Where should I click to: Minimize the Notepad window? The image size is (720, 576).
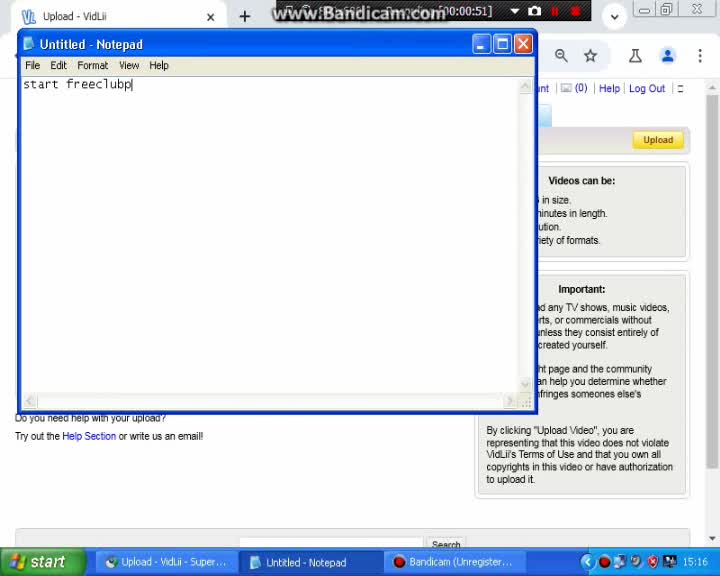coord(481,45)
